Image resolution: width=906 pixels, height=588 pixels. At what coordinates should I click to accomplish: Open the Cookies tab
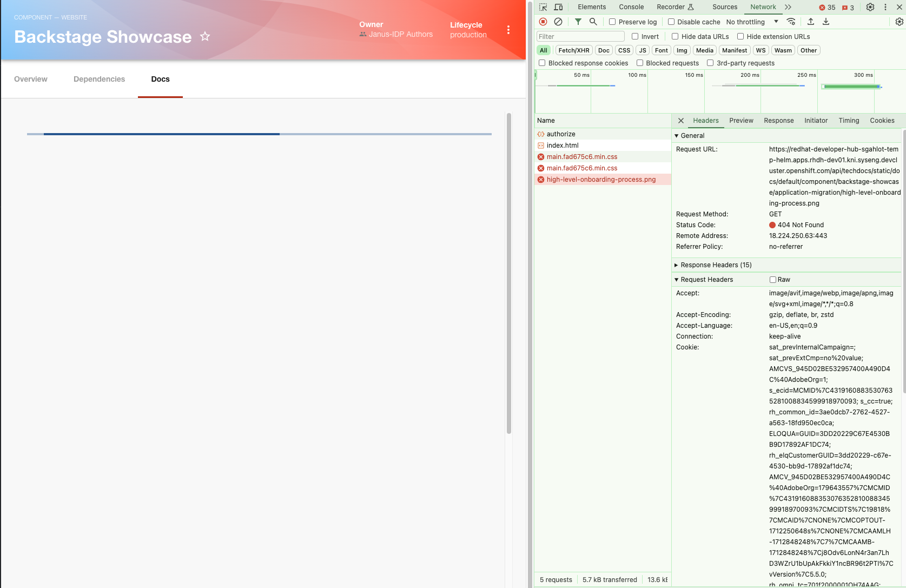tap(882, 121)
